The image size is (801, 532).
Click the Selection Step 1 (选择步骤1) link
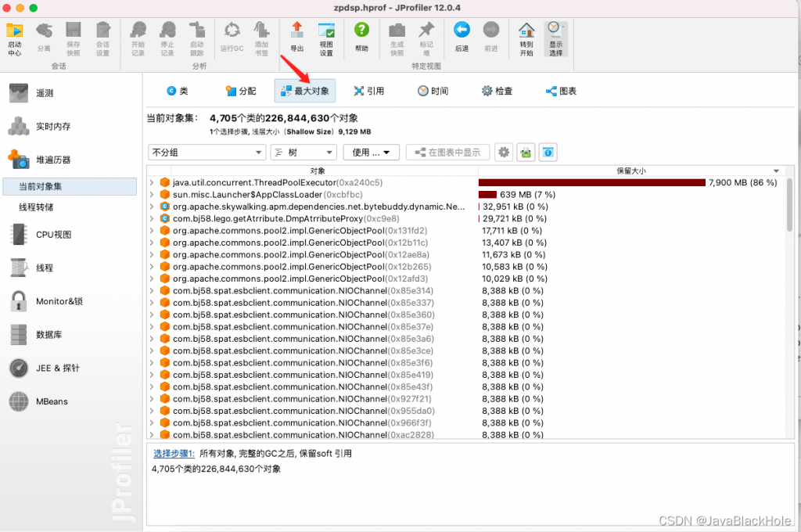coord(174,453)
